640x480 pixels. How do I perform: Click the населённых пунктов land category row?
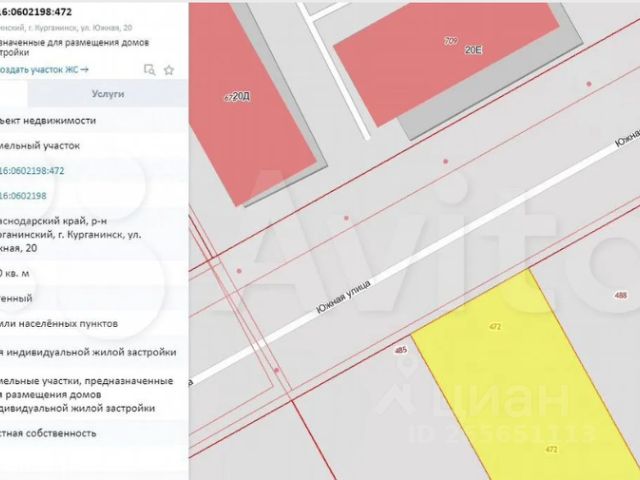pos(60,324)
